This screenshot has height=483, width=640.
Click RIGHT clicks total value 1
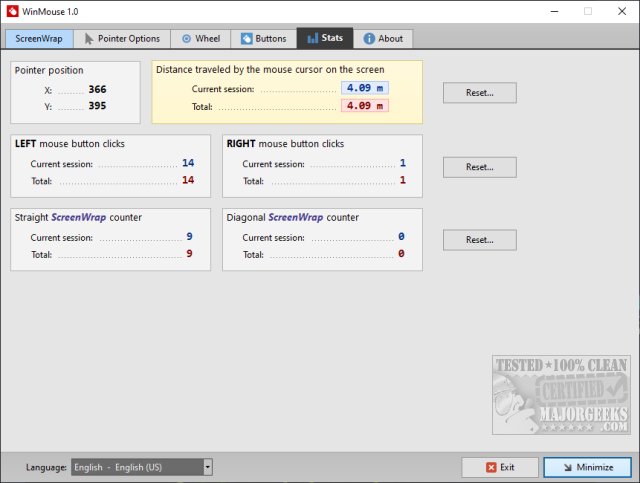coord(403,180)
